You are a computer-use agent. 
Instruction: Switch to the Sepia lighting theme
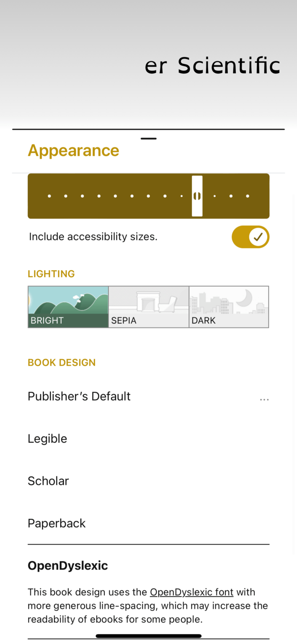[x=148, y=306]
